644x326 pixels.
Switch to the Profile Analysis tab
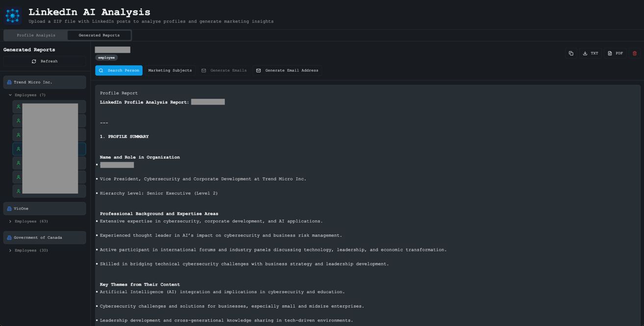36,35
